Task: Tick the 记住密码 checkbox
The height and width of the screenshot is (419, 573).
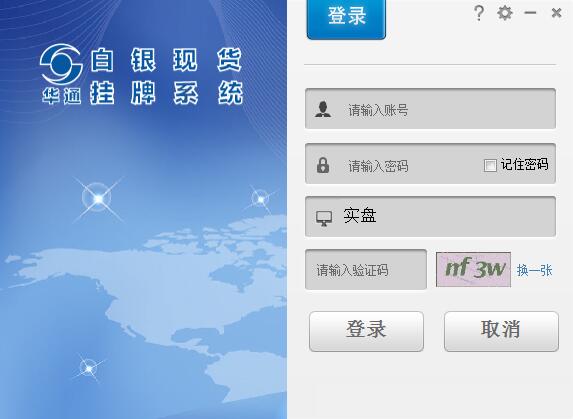Action: point(490,165)
